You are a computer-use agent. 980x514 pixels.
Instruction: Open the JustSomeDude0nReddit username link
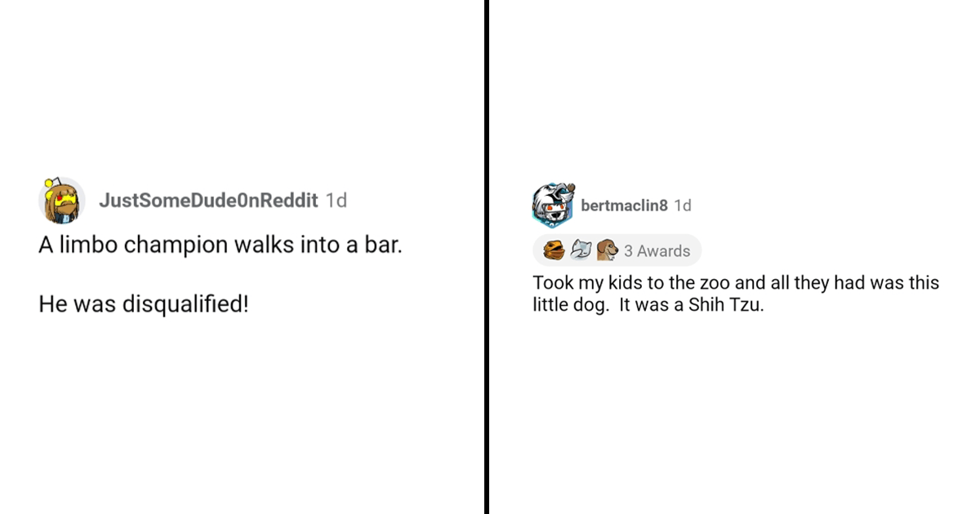(x=207, y=200)
